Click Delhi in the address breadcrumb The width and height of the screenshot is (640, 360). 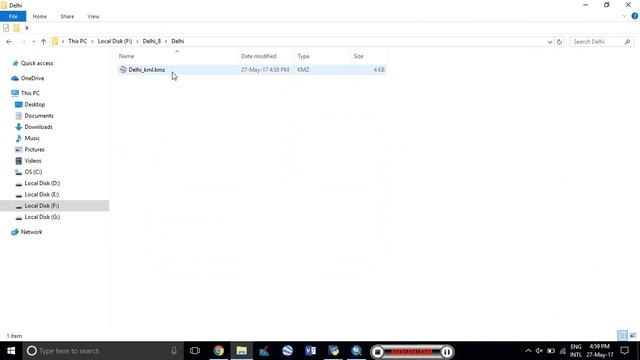(178, 41)
